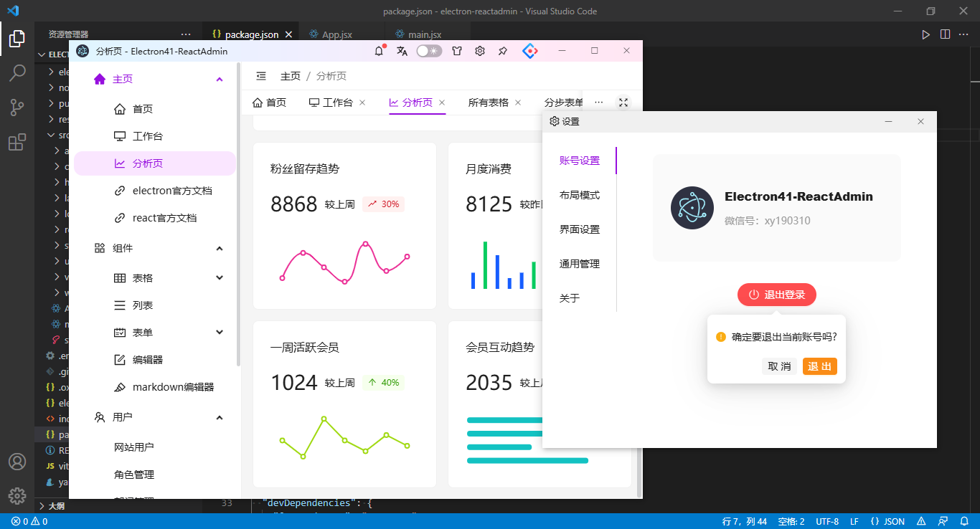Open VS Code Manage gear icon
The width and height of the screenshot is (980, 529).
tap(17, 496)
